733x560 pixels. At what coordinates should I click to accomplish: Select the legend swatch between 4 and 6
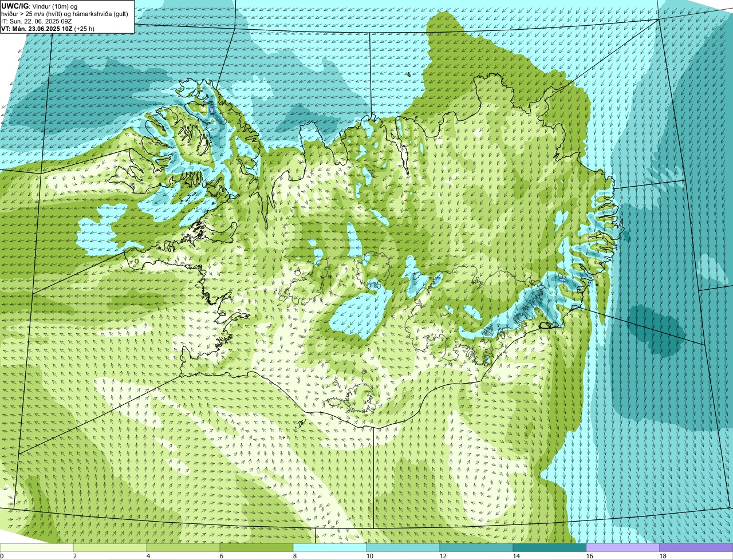click(183, 548)
